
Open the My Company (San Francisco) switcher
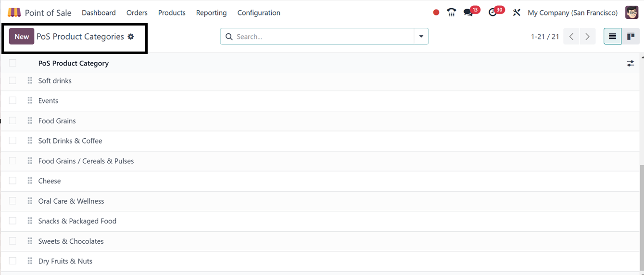coord(572,13)
